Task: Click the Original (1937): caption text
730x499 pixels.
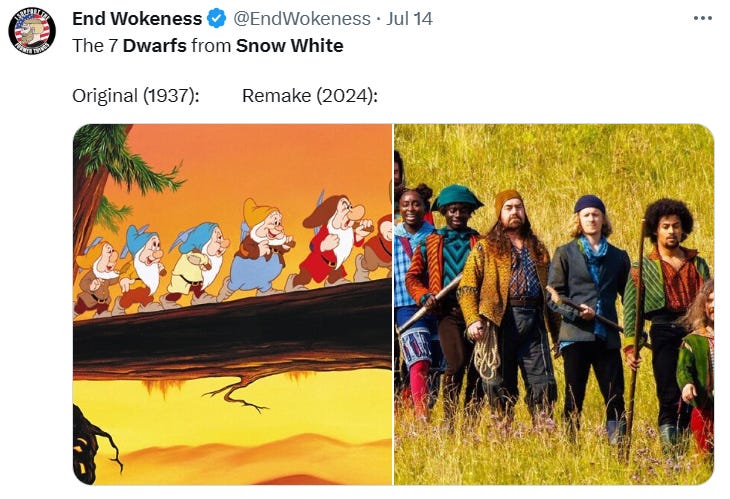Action: click(136, 96)
